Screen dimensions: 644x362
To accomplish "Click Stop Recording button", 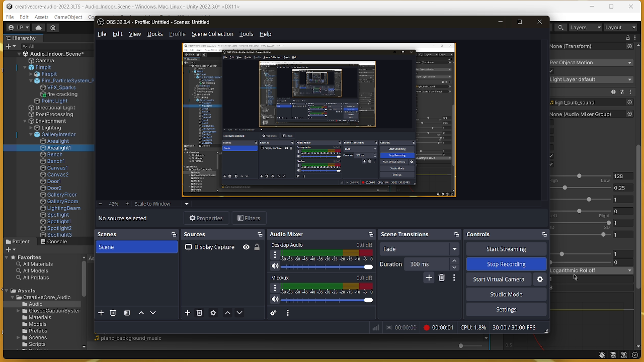I will (506, 264).
